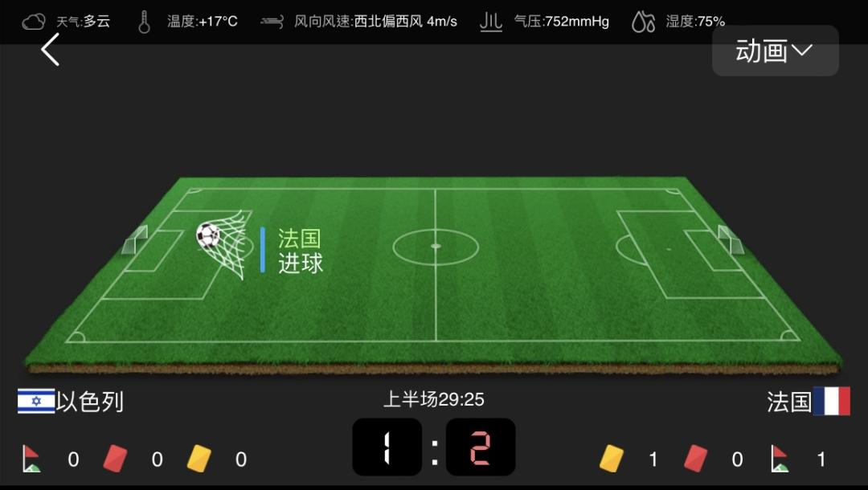Click the air pressure icon
The height and width of the screenshot is (490, 868).
click(490, 22)
